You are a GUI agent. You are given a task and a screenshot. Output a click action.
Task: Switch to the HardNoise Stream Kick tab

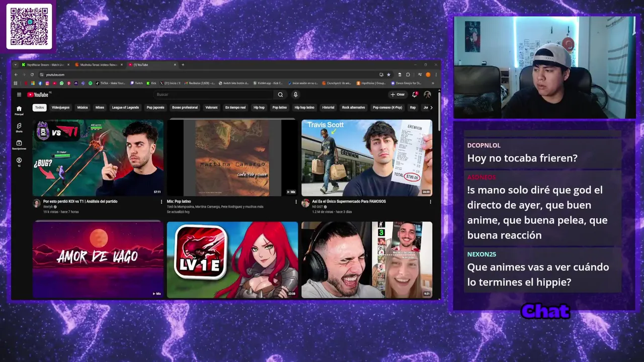[45, 65]
